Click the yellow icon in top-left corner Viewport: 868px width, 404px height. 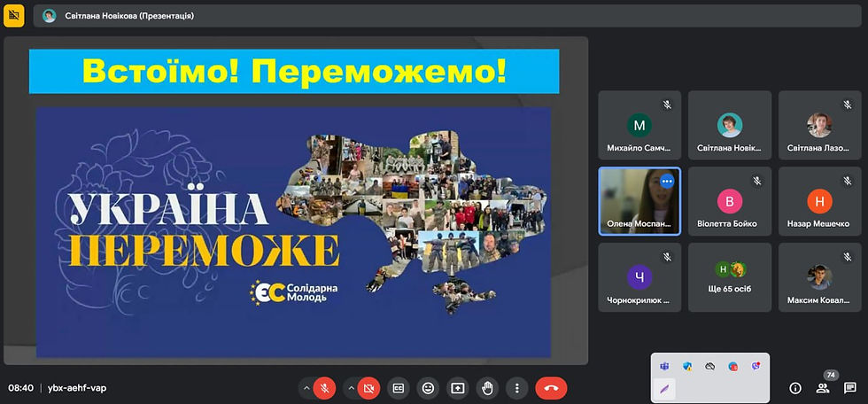[x=14, y=15]
